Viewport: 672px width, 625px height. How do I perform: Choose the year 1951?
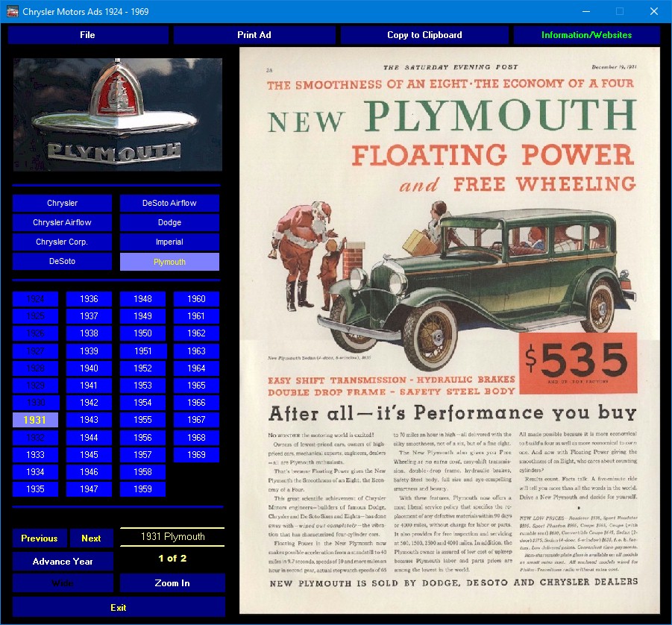click(142, 351)
